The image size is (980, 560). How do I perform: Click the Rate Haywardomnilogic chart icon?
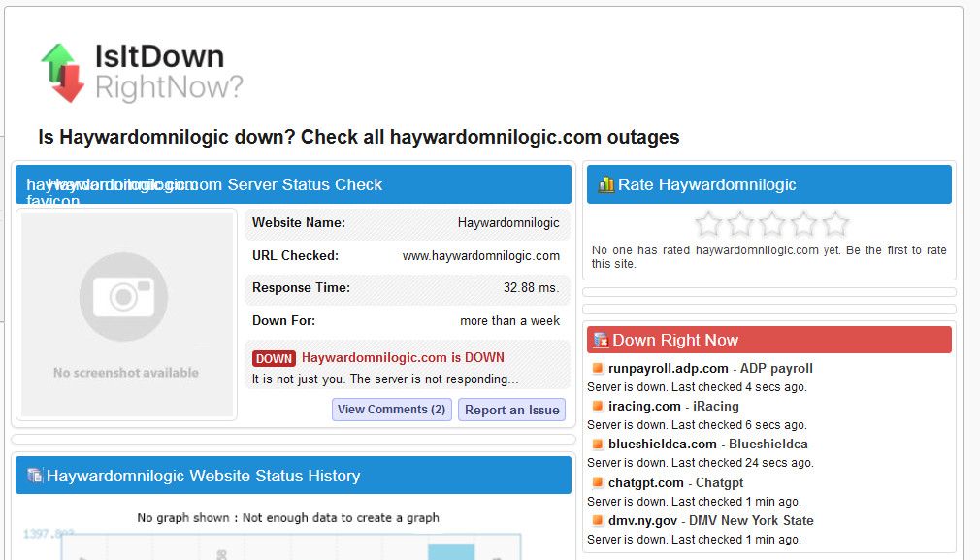tap(605, 184)
